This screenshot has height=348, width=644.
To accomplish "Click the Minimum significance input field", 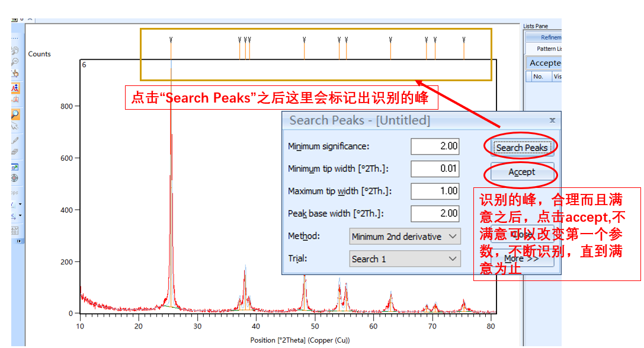I will click(434, 146).
